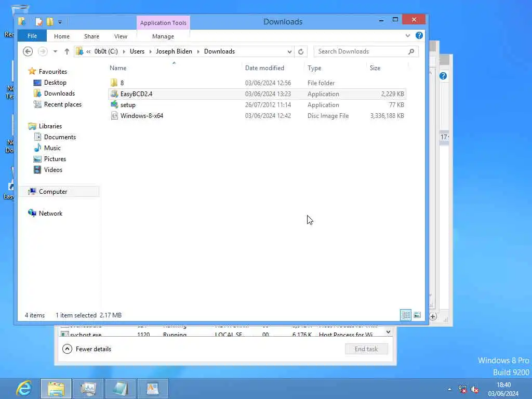The height and width of the screenshot is (399, 532).
Task: Select Favourites in navigation pane
Action: [53, 72]
